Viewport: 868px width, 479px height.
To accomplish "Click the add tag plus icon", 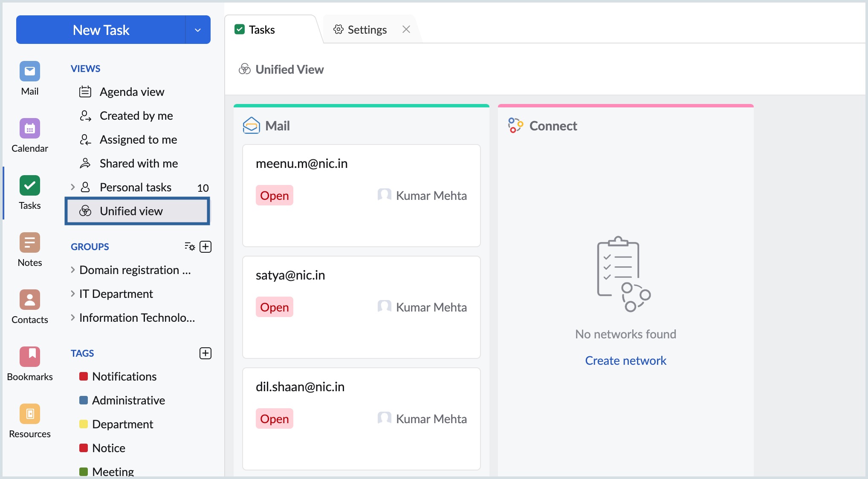I will tap(205, 353).
